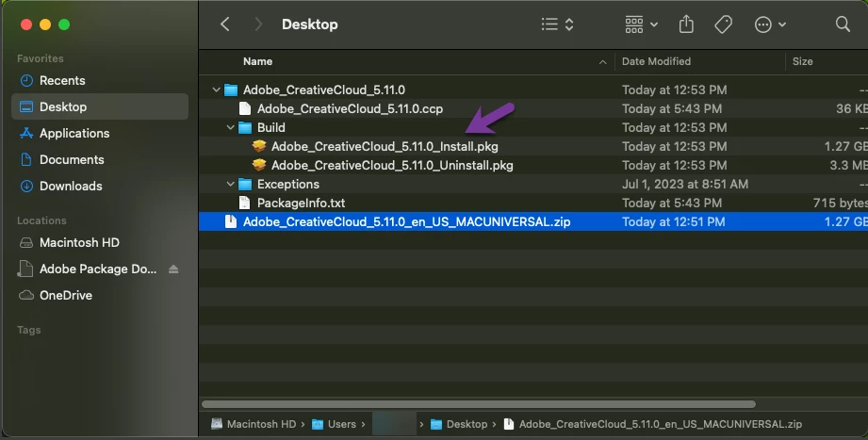Click the Build folder icon
Image resolution: width=868 pixels, height=440 pixels.
click(x=245, y=128)
